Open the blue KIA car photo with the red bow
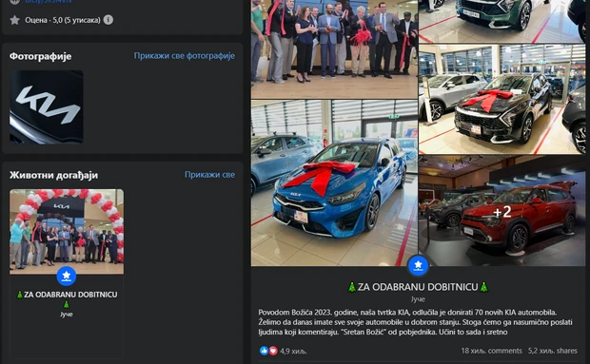This screenshot has height=364, width=590. tap(334, 182)
